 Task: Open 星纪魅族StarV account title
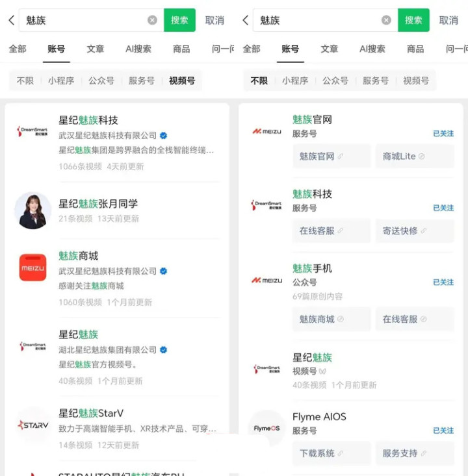(91, 413)
